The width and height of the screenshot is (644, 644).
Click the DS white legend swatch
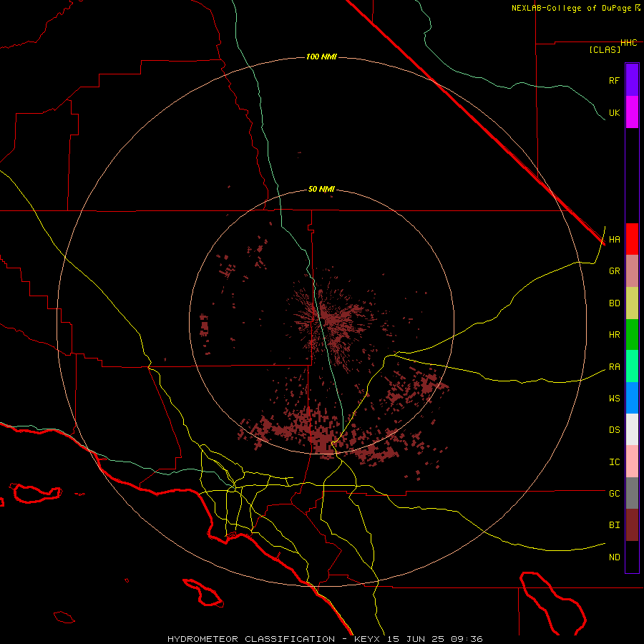click(632, 429)
